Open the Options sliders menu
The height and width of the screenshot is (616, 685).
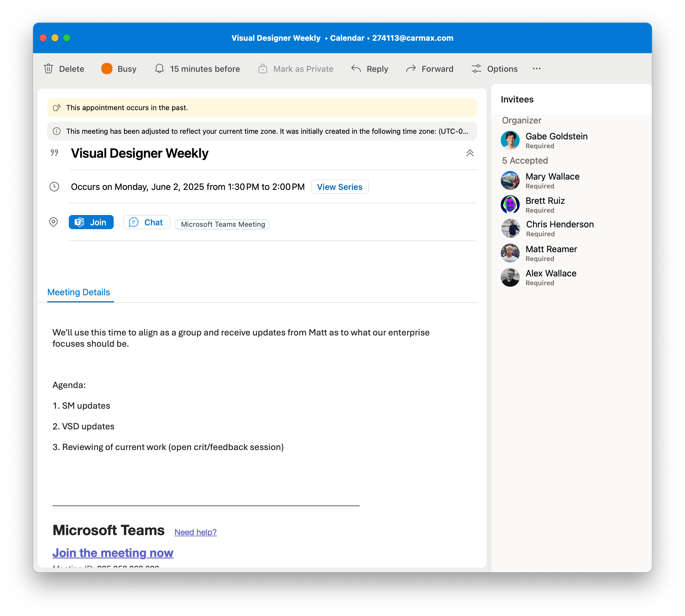(477, 69)
